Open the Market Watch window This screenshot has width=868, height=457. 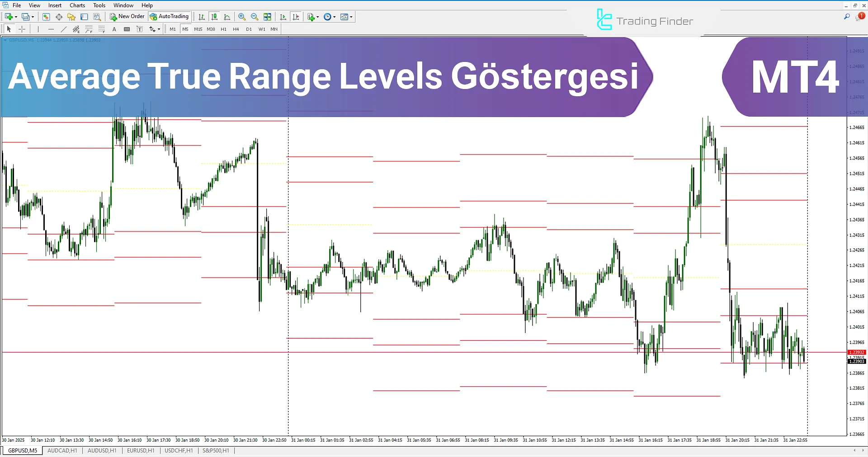click(46, 17)
